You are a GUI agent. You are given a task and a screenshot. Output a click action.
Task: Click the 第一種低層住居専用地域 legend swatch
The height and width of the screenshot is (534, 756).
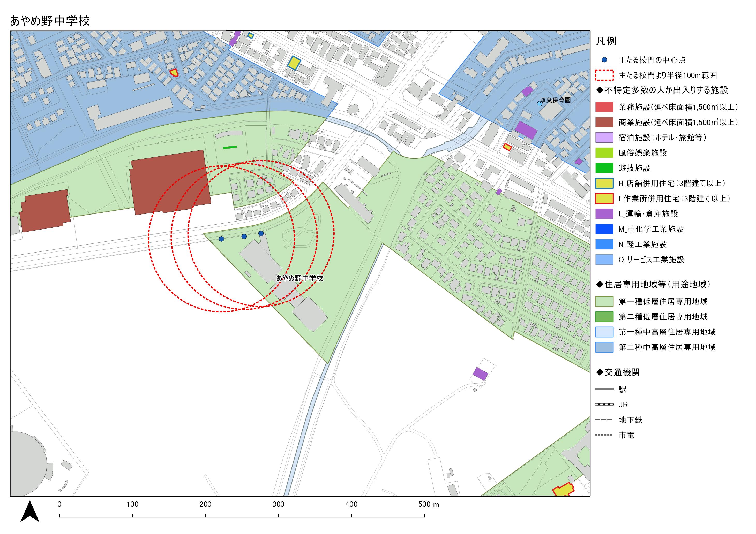click(604, 301)
